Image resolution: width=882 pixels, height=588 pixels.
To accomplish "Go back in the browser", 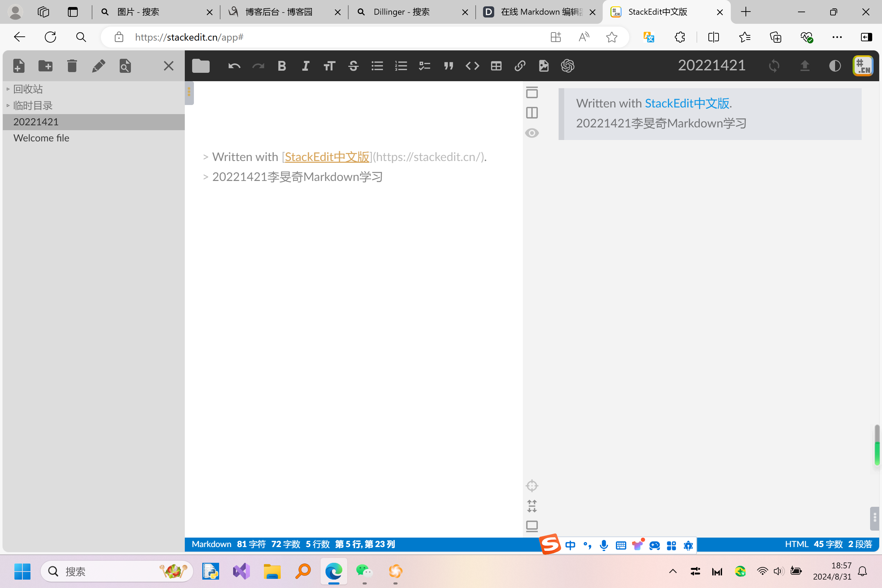I will click(x=20, y=37).
